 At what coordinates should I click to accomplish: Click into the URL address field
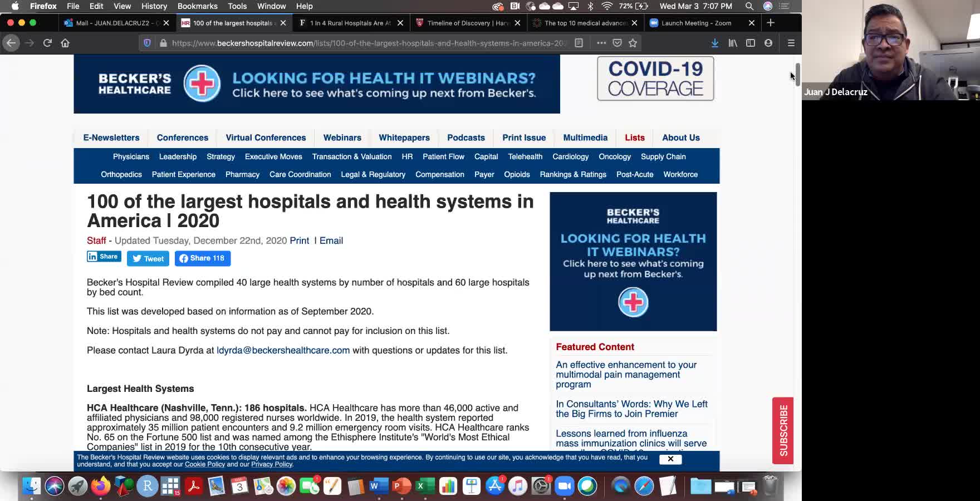pyautogui.click(x=369, y=43)
